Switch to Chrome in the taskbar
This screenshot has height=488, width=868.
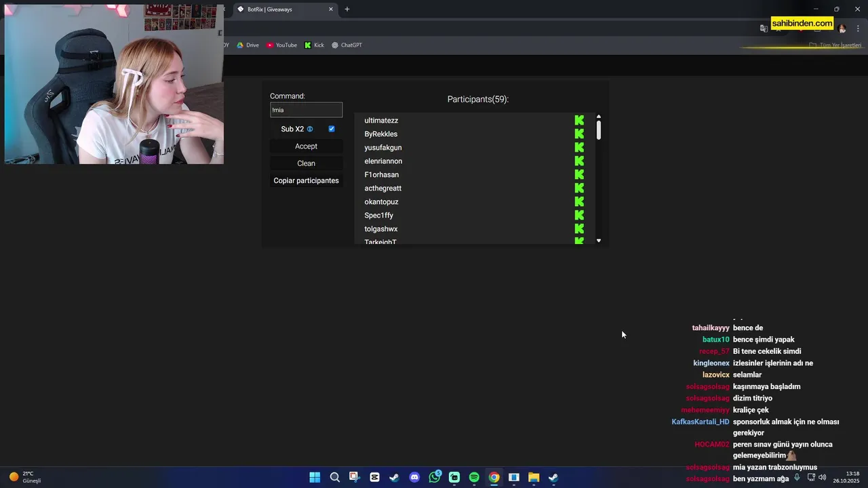tap(494, 477)
